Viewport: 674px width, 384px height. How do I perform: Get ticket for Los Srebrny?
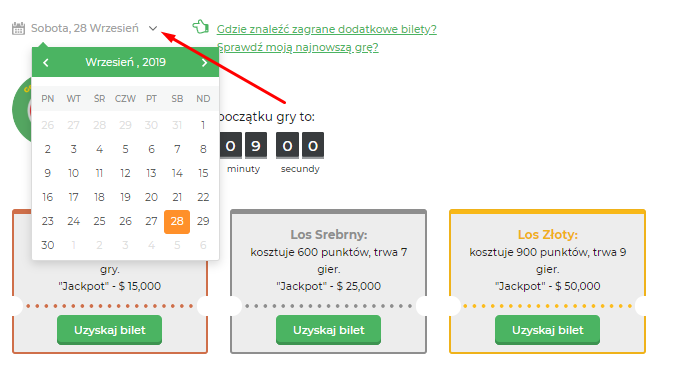point(328,330)
